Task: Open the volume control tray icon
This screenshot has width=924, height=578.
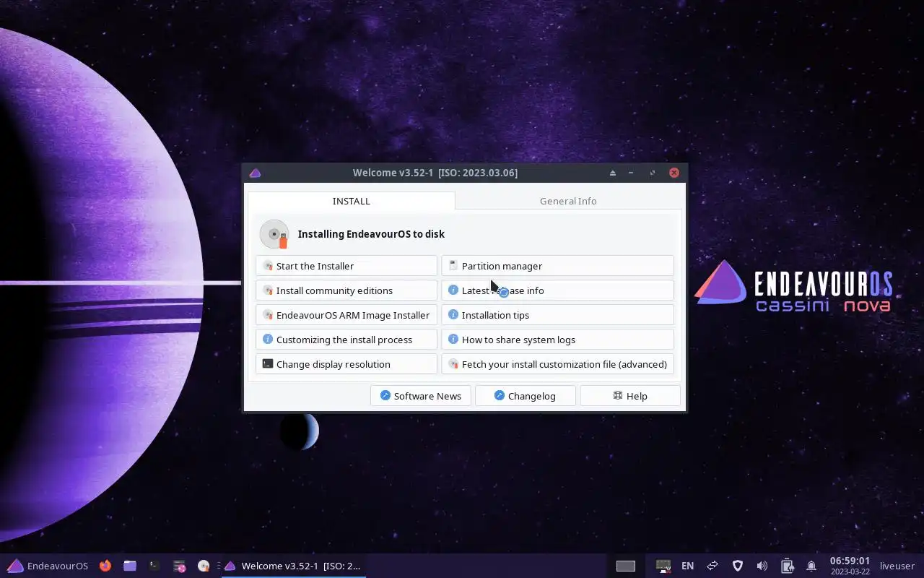Action: pyautogui.click(x=762, y=566)
